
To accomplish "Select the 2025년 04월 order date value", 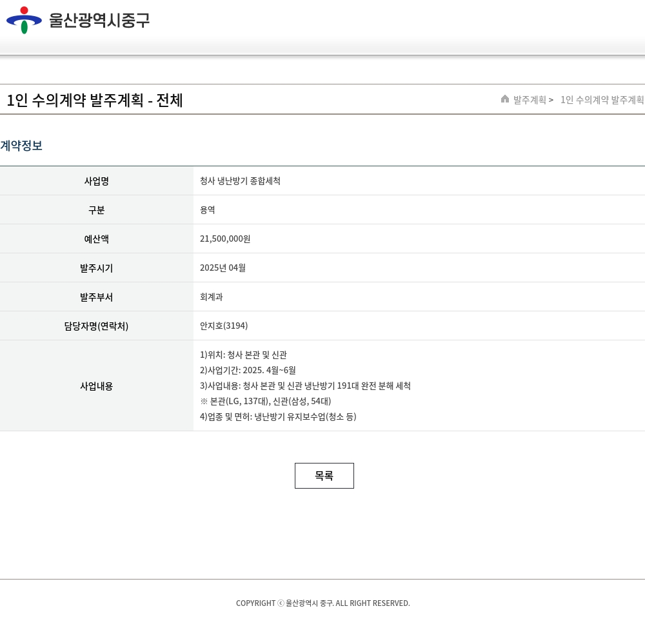I will [x=223, y=268].
